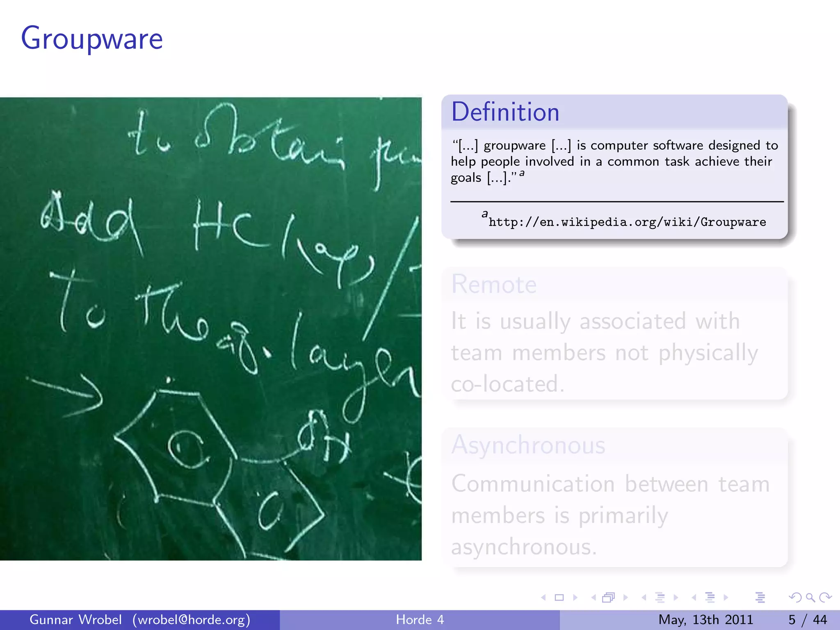The image size is (840, 630).
Task: Click the presentation outline icon
Action: pyautogui.click(x=760, y=598)
